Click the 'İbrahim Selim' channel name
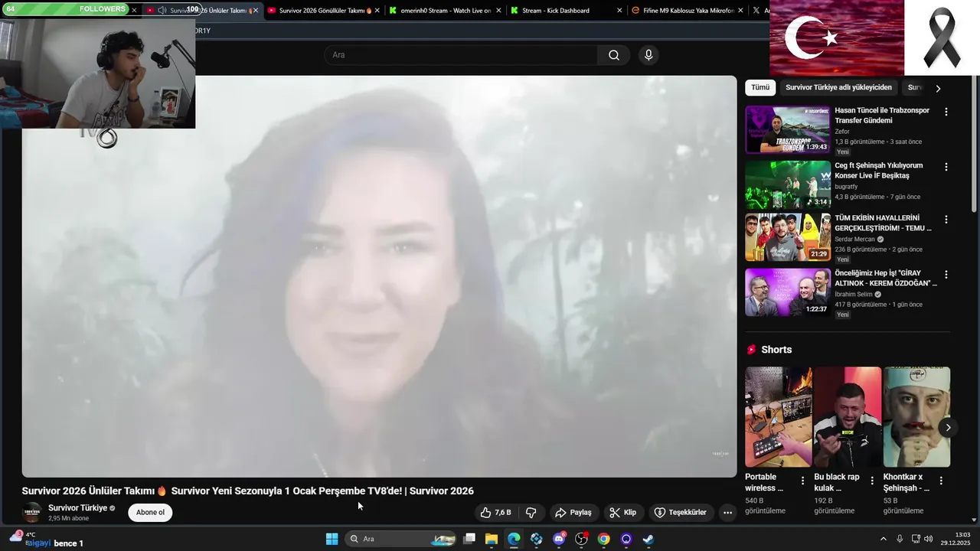The width and height of the screenshot is (980, 551). tap(854, 295)
